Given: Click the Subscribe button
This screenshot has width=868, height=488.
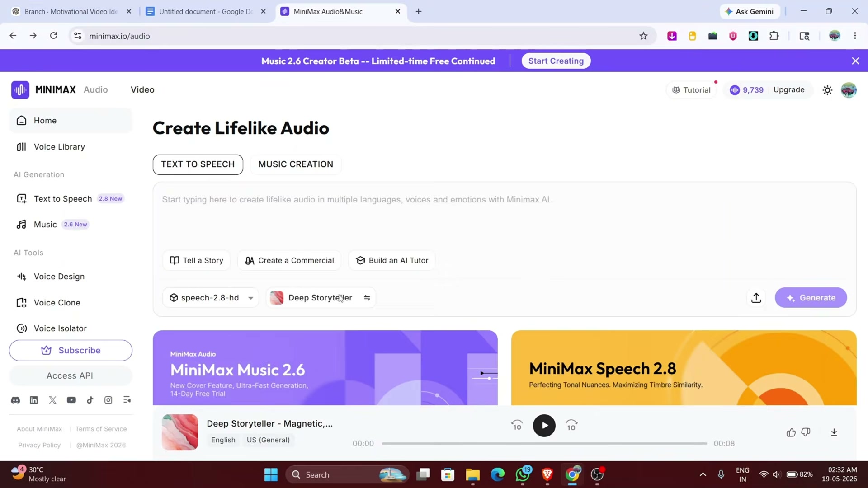Looking at the screenshot, I should tap(71, 351).
